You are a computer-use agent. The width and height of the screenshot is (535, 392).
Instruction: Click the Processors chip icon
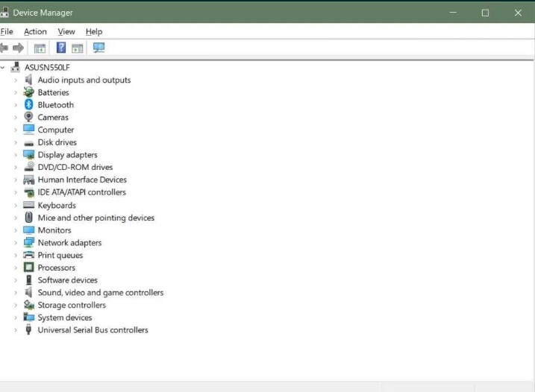(x=28, y=268)
